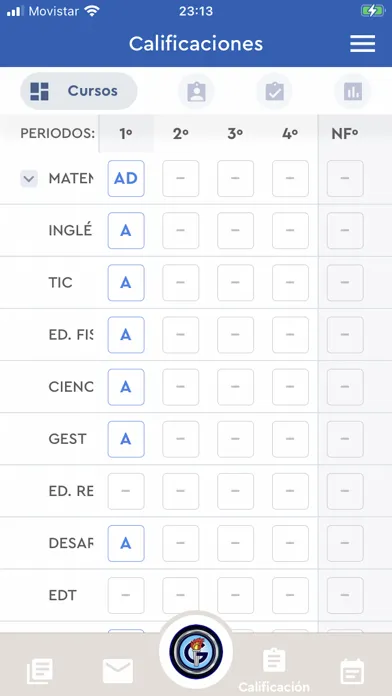Select the Calificación tab
Screen dimensions: 392x696
(x=274, y=669)
